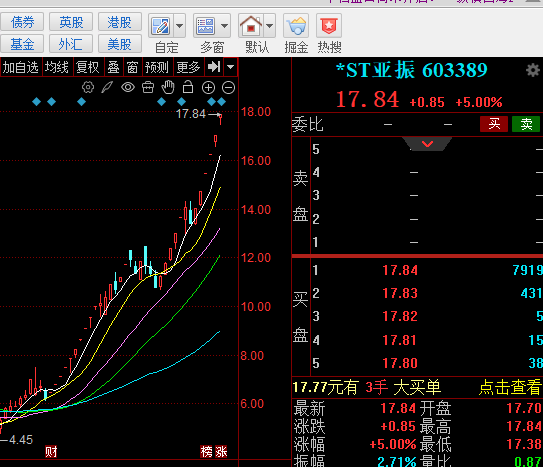Click the 榜 ranking marker
This screenshot has height=467, width=543.
coord(206,452)
